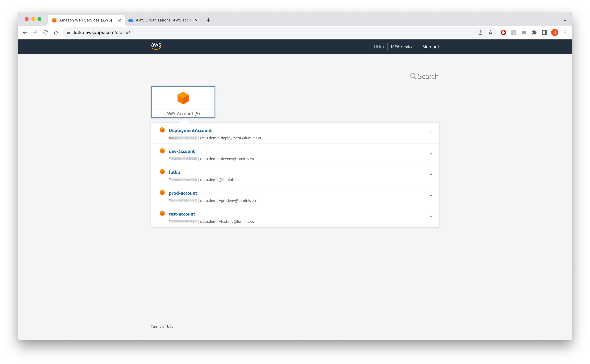Open the prod-account link
590x364 pixels.
tap(183, 193)
